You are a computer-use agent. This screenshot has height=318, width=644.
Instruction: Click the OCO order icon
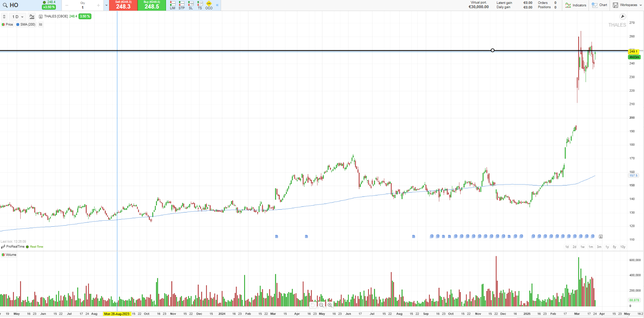coord(209,5)
